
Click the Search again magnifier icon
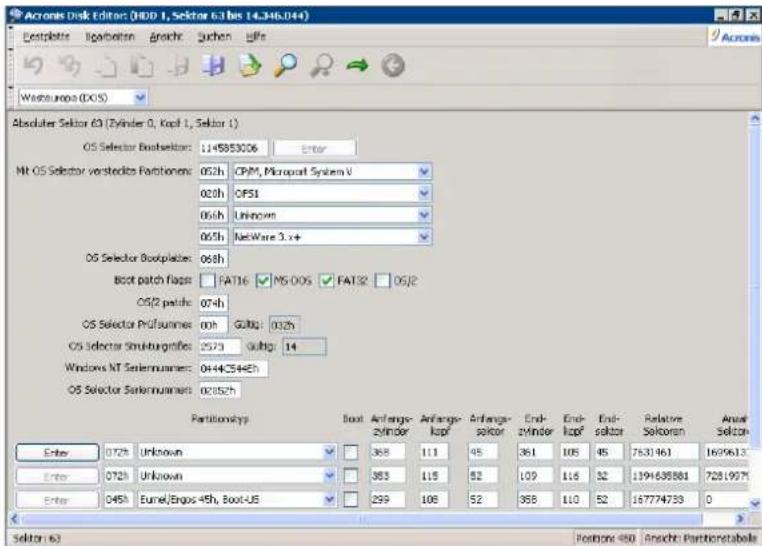pos(322,66)
